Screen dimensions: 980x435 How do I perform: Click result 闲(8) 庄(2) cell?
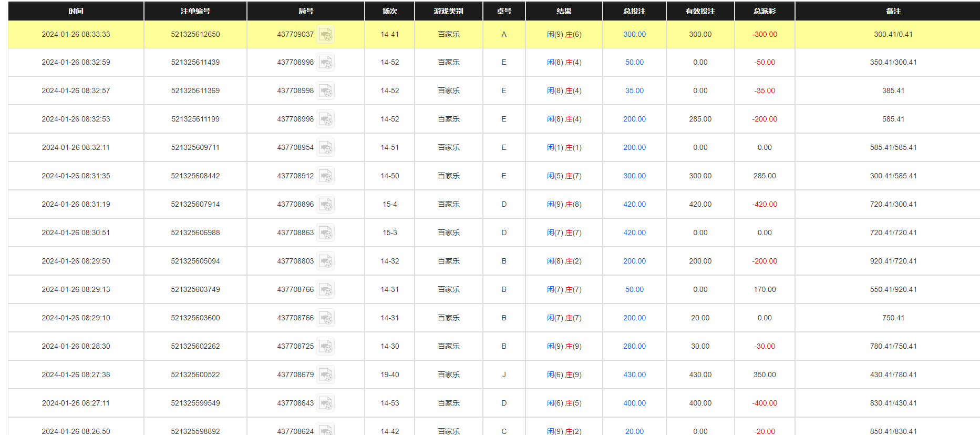tap(564, 261)
